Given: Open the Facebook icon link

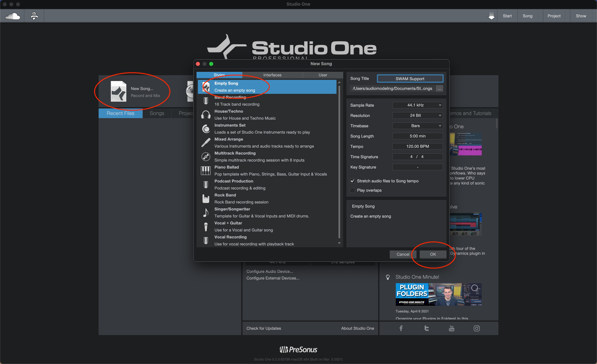Looking at the screenshot, I should (401, 328).
